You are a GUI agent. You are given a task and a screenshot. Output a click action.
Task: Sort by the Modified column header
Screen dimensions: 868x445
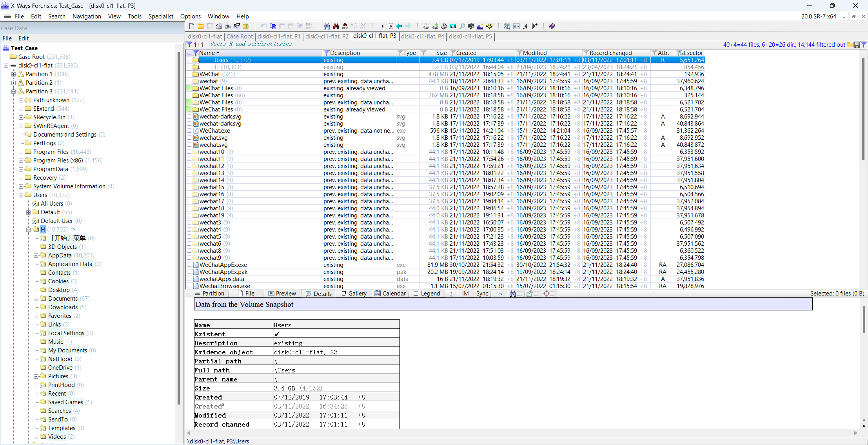pyautogui.click(x=535, y=53)
